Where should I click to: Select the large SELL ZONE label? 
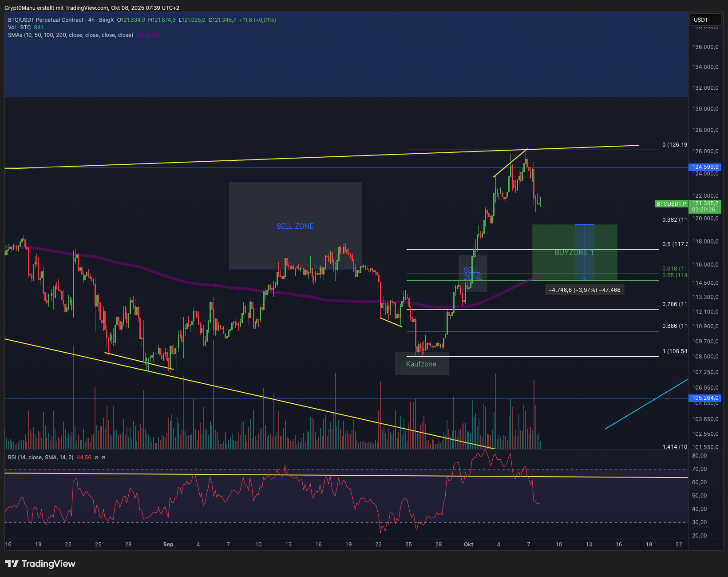tap(295, 227)
